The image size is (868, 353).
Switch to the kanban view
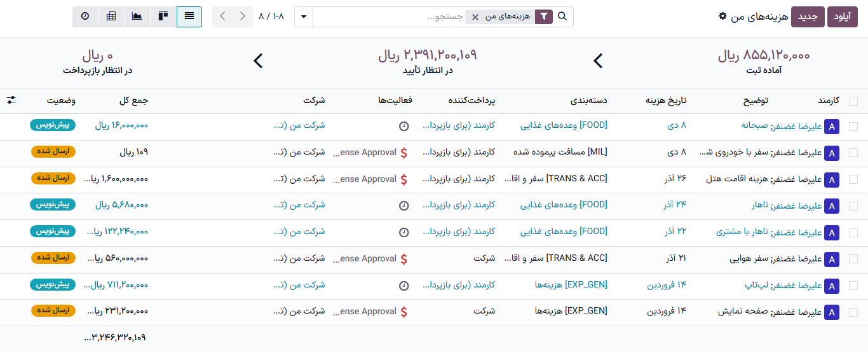163,17
